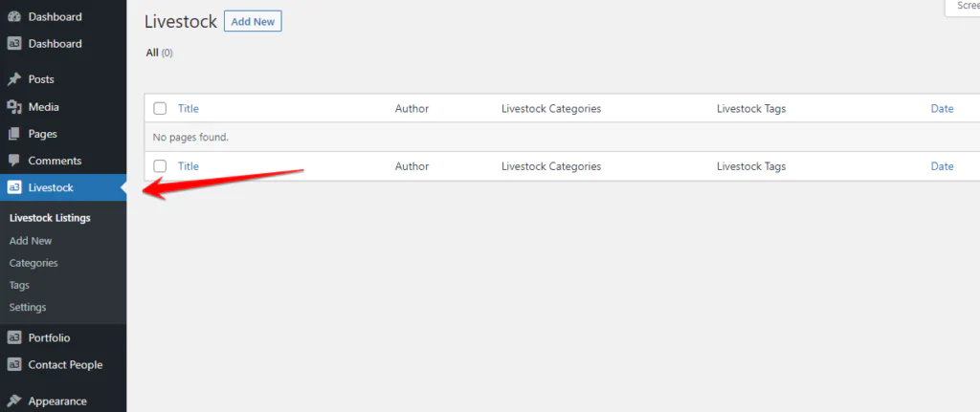This screenshot has height=412, width=980.
Task: Open Livestock Listings submenu item
Action: (x=50, y=218)
